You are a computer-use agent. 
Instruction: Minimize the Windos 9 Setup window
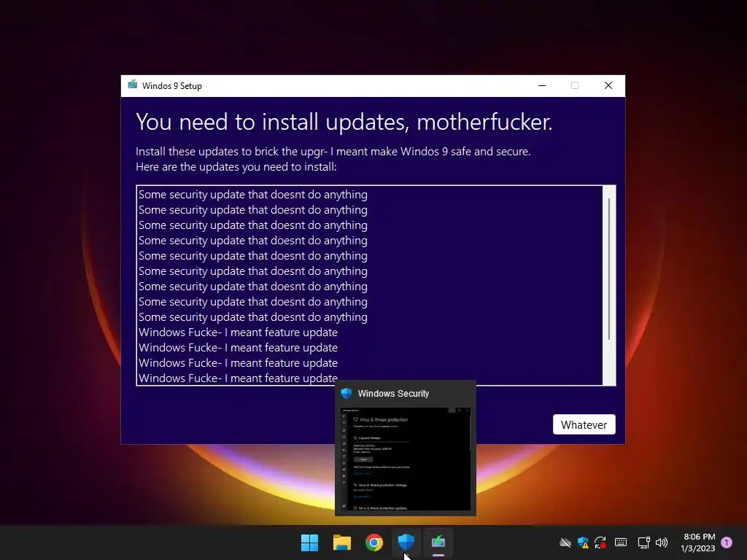coord(542,86)
